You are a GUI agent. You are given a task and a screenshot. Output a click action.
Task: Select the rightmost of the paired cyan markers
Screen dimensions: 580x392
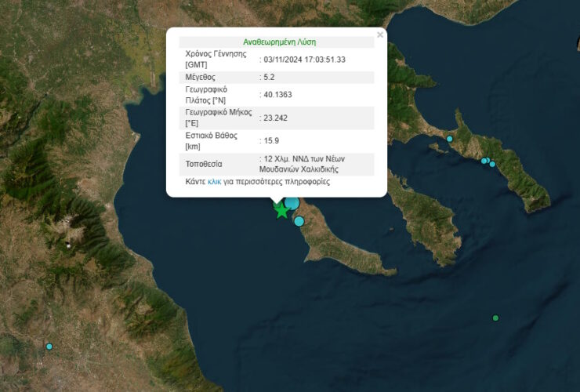(x=492, y=163)
